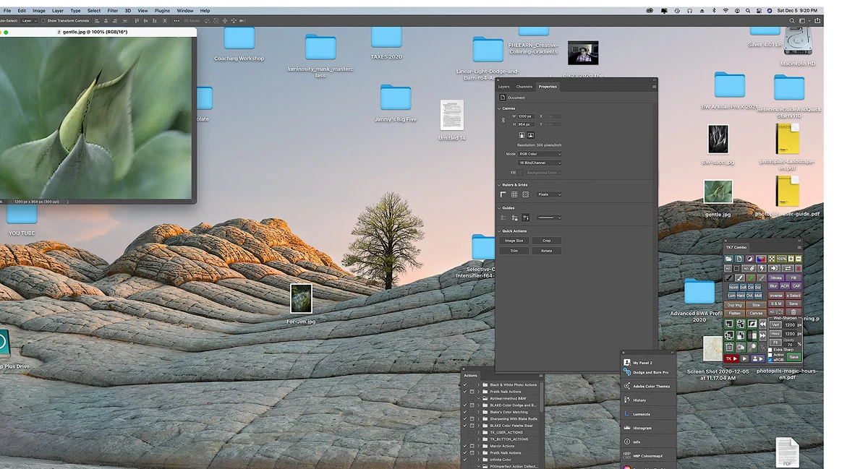Toggle checkmark for Blake's Color Matching
This screenshot has height=469, width=868.
pyautogui.click(x=465, y=412)
